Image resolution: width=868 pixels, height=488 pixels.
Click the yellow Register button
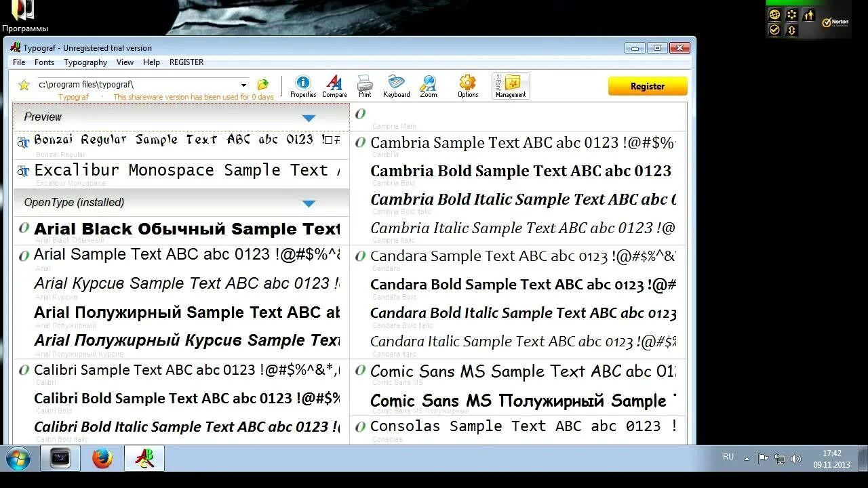click(x=648, y=86)
